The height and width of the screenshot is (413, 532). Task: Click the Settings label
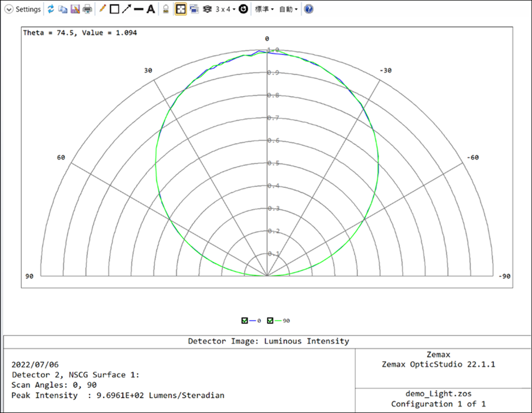pos(28,9)
